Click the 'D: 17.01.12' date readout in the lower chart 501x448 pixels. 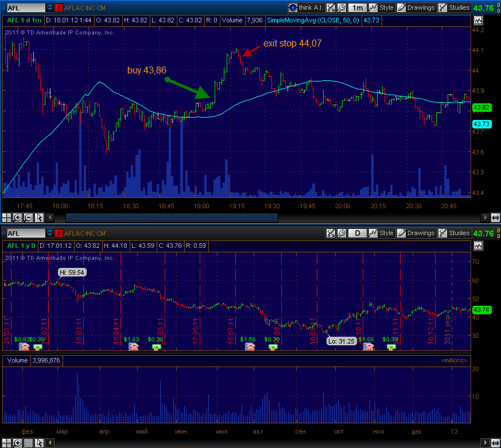pos(56,246)
